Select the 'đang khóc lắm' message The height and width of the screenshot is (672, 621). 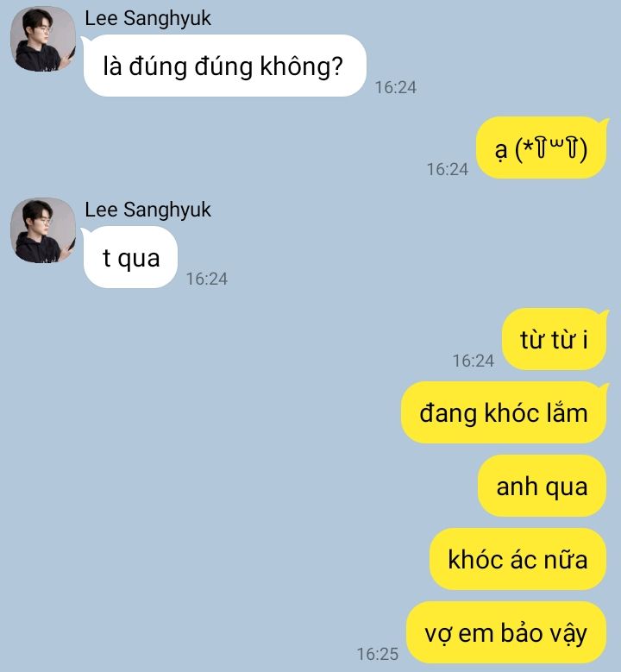pyautogui.click(x=504, y=412)
